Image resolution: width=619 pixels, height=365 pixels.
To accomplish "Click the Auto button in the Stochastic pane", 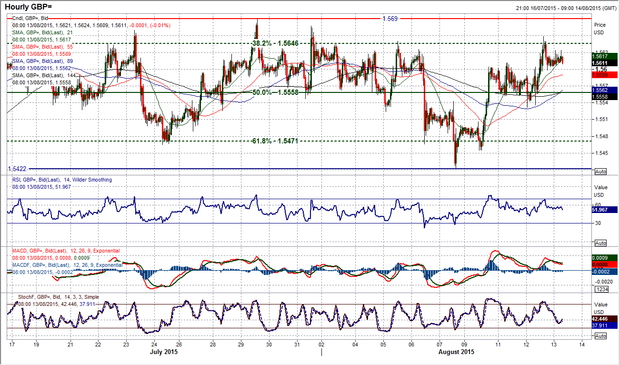I will point(600,336).
